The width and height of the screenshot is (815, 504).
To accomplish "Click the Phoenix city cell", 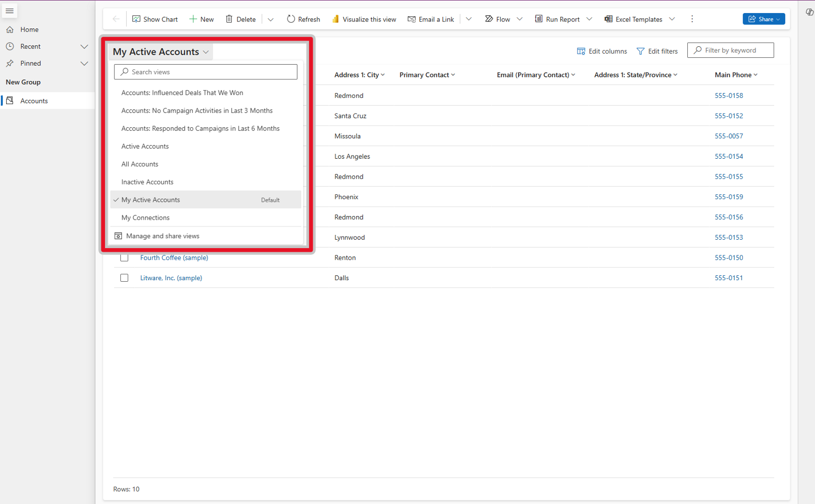I will tap(346, 197).
